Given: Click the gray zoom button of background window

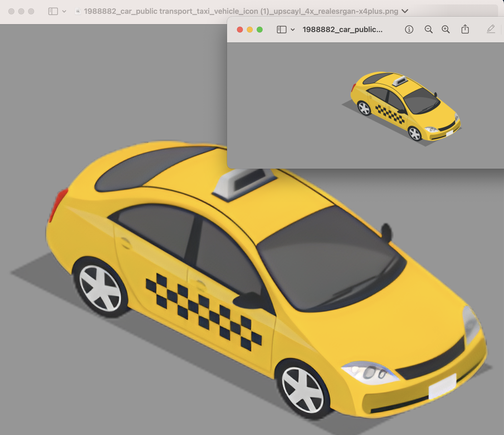Looking at the screenshot, I should pos(31,11).
